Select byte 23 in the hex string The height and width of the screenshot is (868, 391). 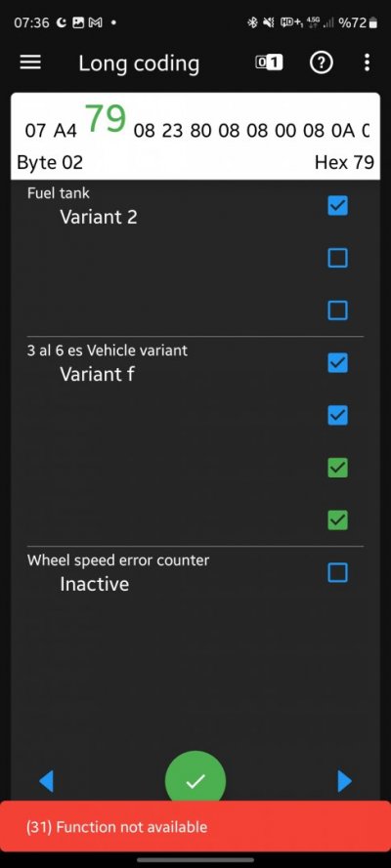(x=173, y=131)
